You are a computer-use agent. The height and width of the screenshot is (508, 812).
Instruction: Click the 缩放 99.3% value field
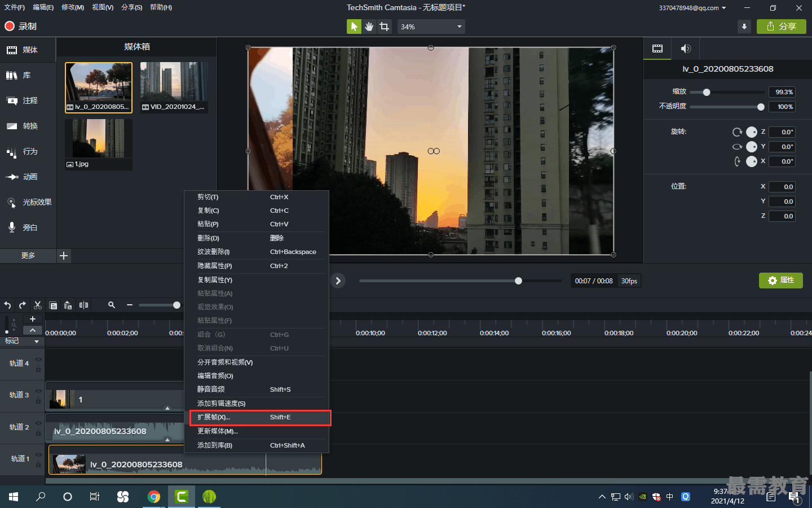(x=782, y=92)
